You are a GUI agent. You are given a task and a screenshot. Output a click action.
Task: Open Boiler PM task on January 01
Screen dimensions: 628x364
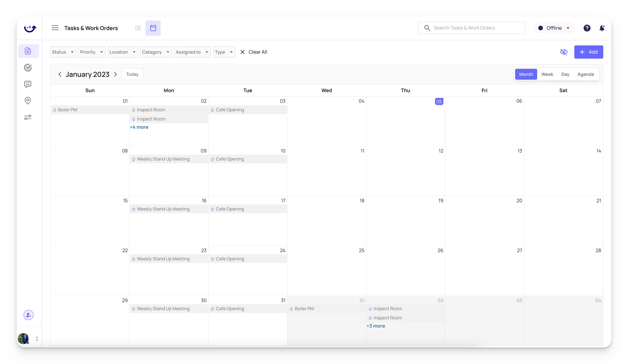pos(90,110)
